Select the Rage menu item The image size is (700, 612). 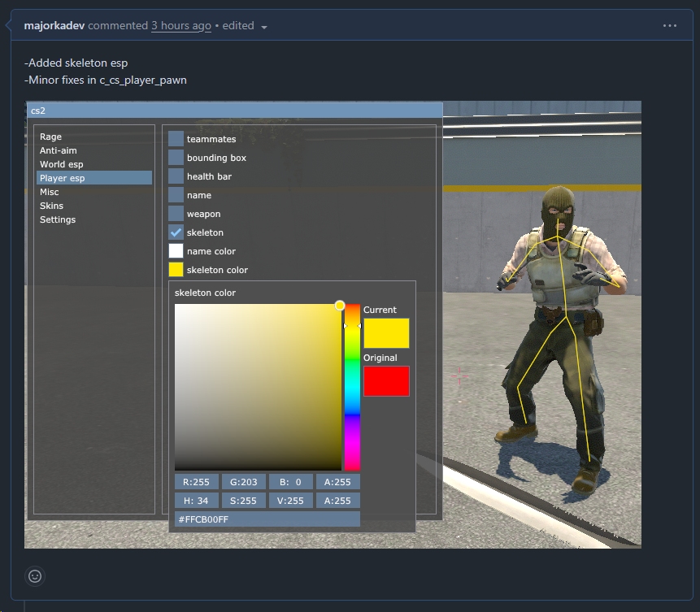pos(51,137)
